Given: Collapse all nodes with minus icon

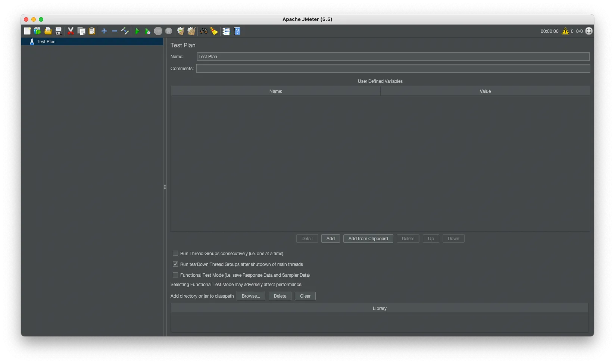Looking at the screenshot, I should point(115,31).
